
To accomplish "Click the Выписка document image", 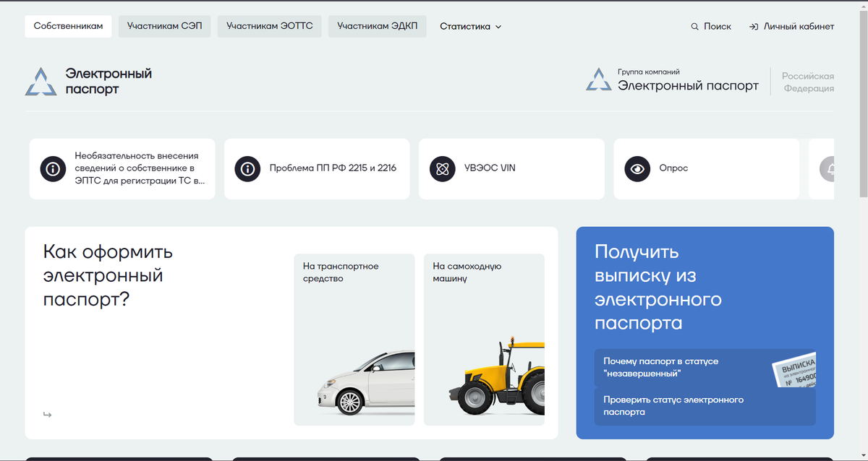I will 794,371.
